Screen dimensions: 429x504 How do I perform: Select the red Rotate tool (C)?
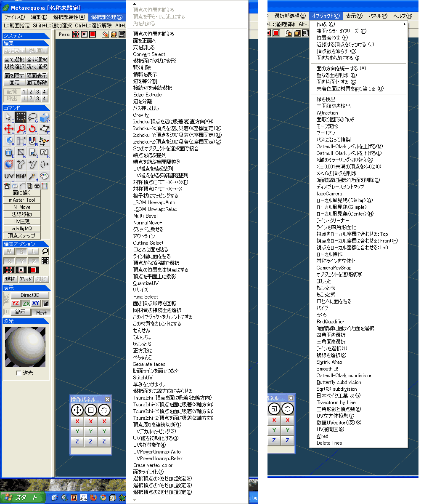tap(33, 129)
